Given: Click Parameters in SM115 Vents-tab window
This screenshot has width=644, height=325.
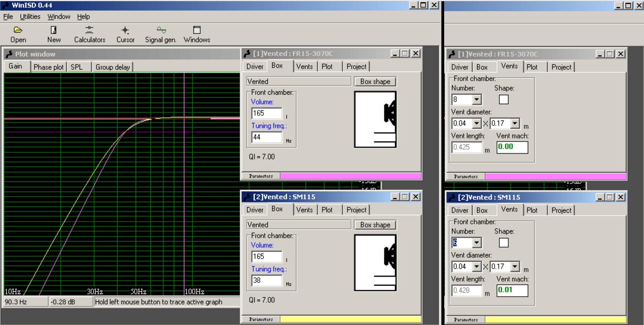Looking at the screenshot, I should pyautogui.click(x=466, y=319).
